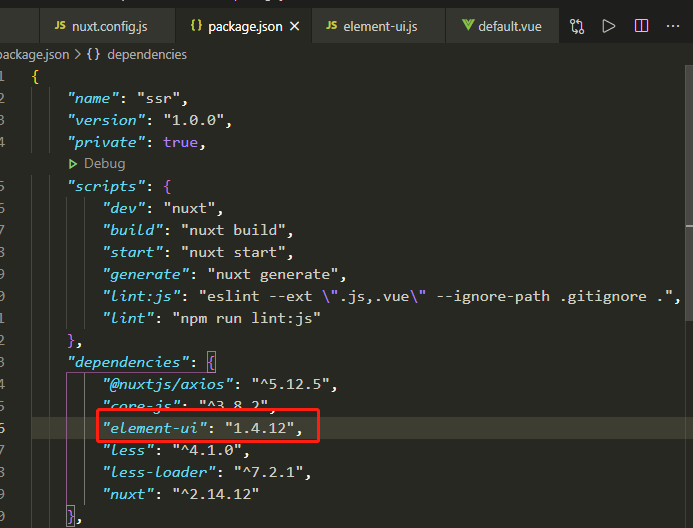Click the "^5.12.5" version value
Image resolution: width=693 pixels, height=528 pixels.
pyautogui.click(x=290, y=384)
